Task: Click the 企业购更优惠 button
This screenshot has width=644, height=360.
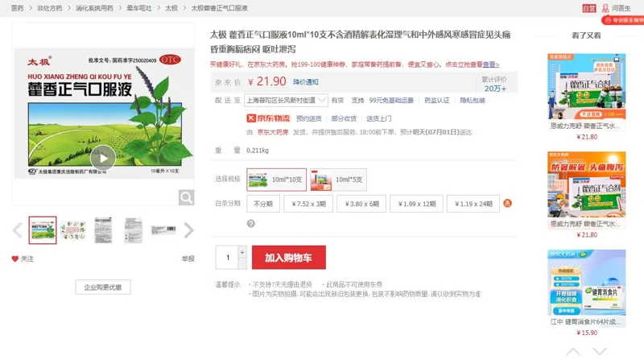Action: (x=103, y=288)
